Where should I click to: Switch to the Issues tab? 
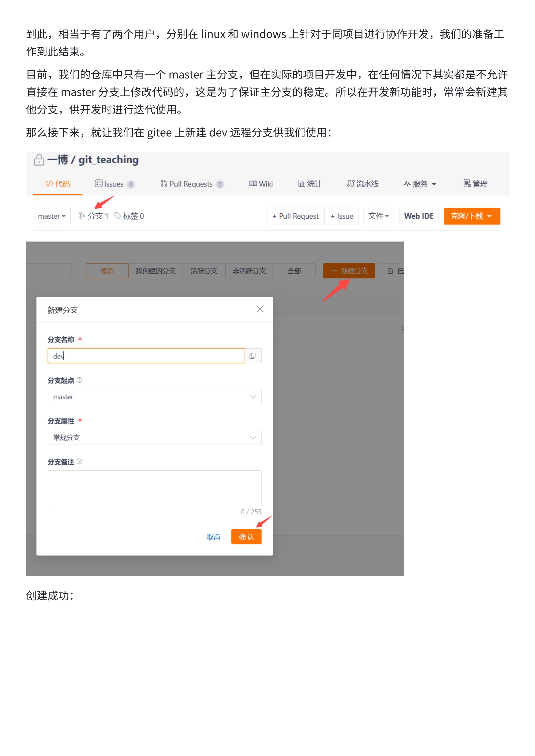tap(115, 184)
